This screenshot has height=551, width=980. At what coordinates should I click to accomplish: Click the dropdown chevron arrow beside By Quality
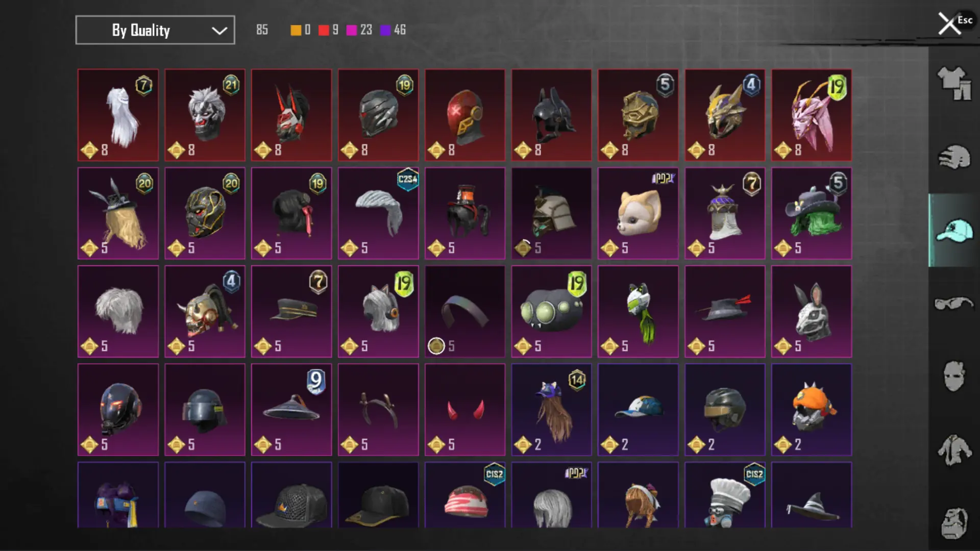click(219, 31)
